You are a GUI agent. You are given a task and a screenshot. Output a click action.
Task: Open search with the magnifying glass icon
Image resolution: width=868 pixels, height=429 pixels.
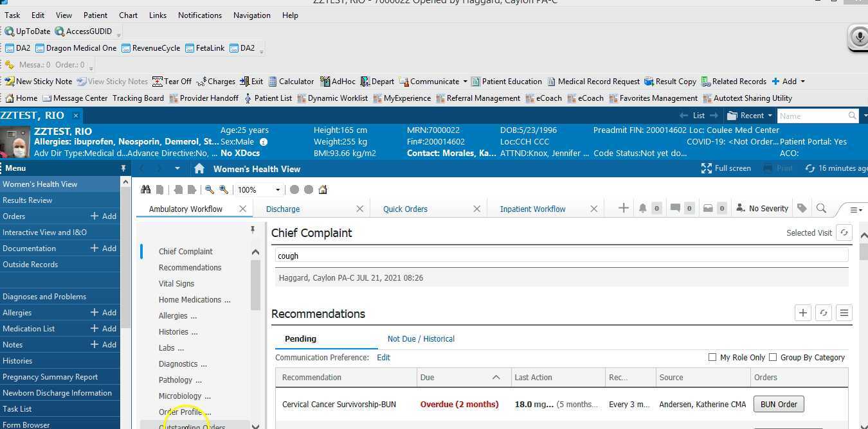[x=822, y=208]
